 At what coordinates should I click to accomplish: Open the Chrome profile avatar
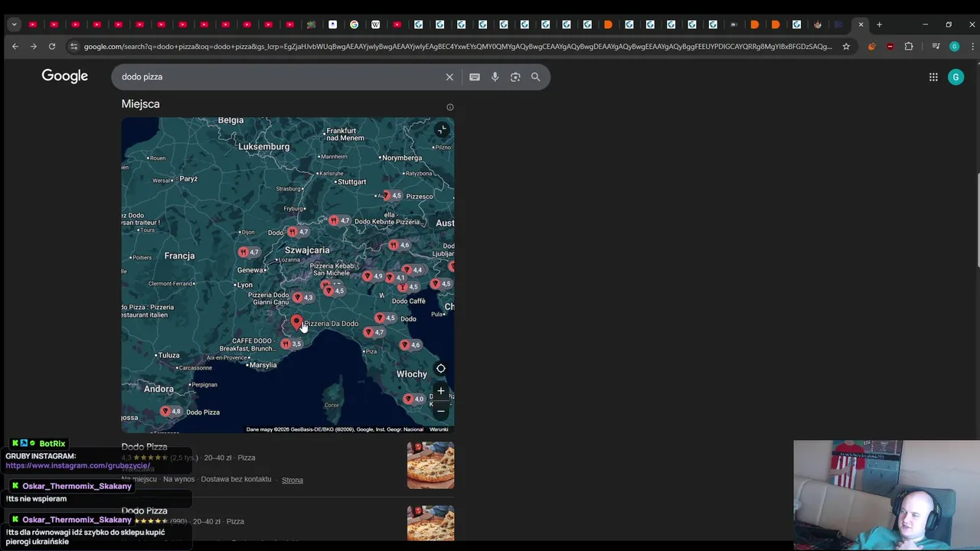pos(954,47)
